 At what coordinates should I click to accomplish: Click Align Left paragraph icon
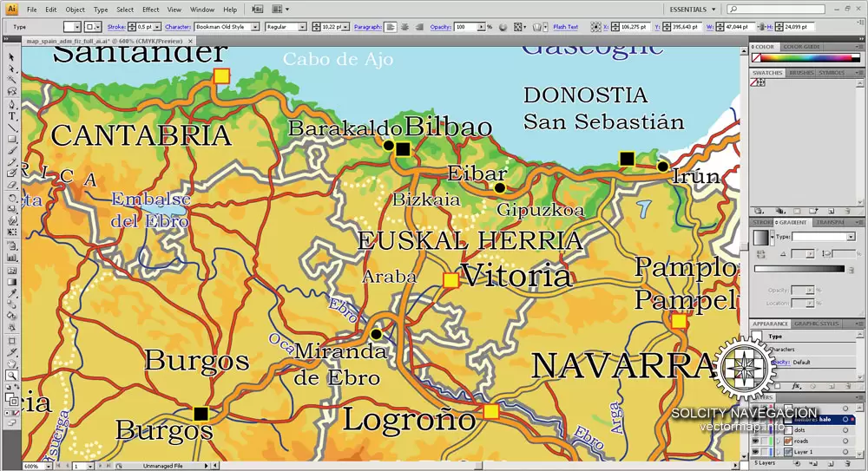(x=391, y=27)
